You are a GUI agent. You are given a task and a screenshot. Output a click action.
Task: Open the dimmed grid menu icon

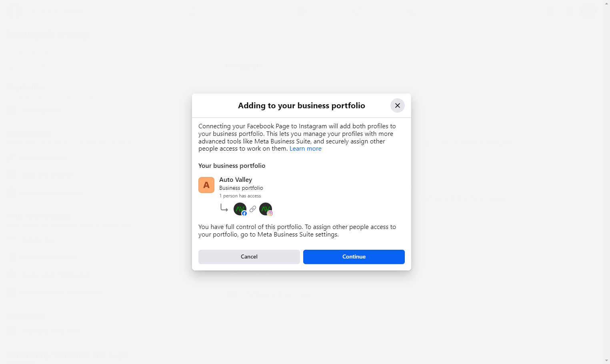click(550, 11)
